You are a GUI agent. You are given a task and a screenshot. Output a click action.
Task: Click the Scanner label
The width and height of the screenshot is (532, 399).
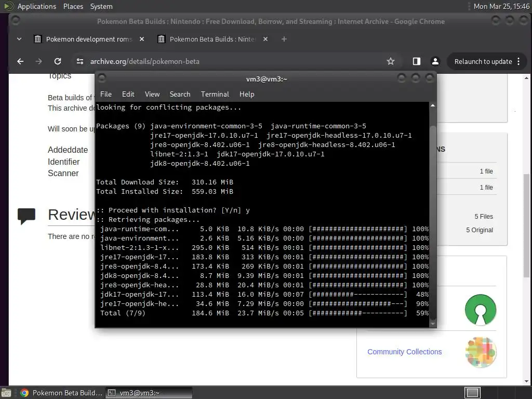pyautogui.click(x=63, y=174)
